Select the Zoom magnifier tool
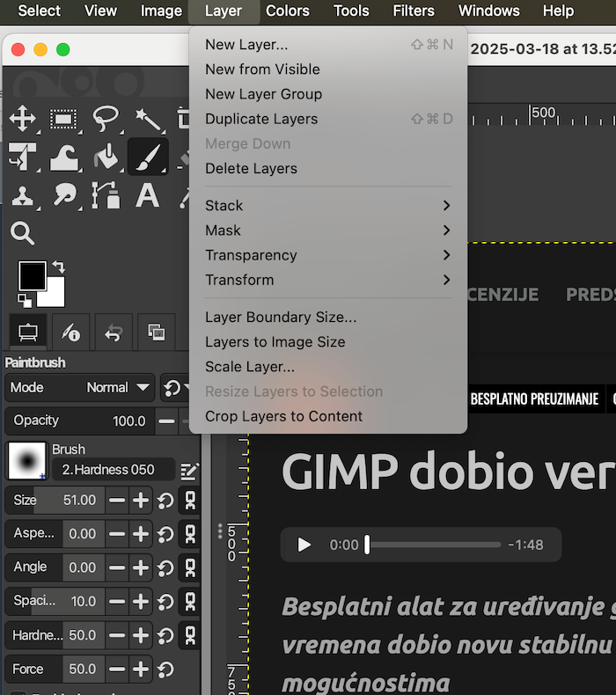This screenshot has height=695, width=616. click(22, 233)
